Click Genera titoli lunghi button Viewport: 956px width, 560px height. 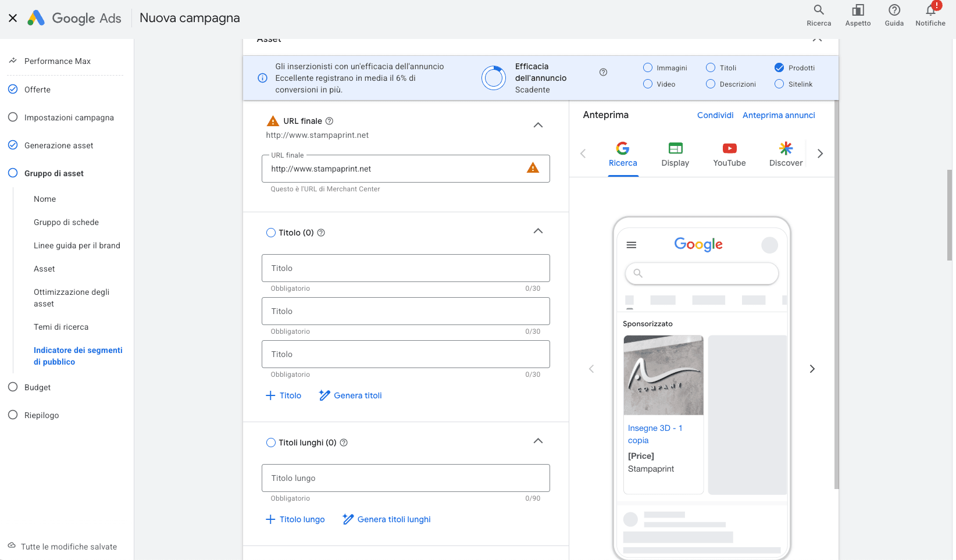(x=387, y=519)
